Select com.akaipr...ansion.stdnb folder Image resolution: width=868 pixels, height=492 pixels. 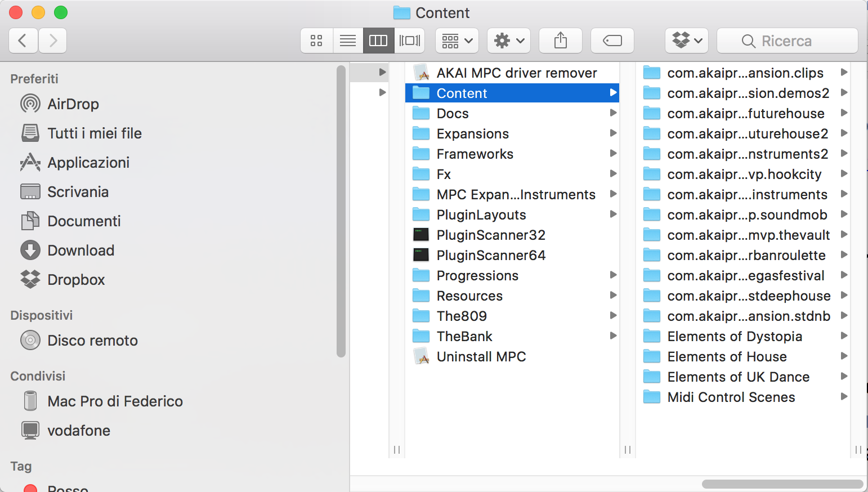point(743,316)
